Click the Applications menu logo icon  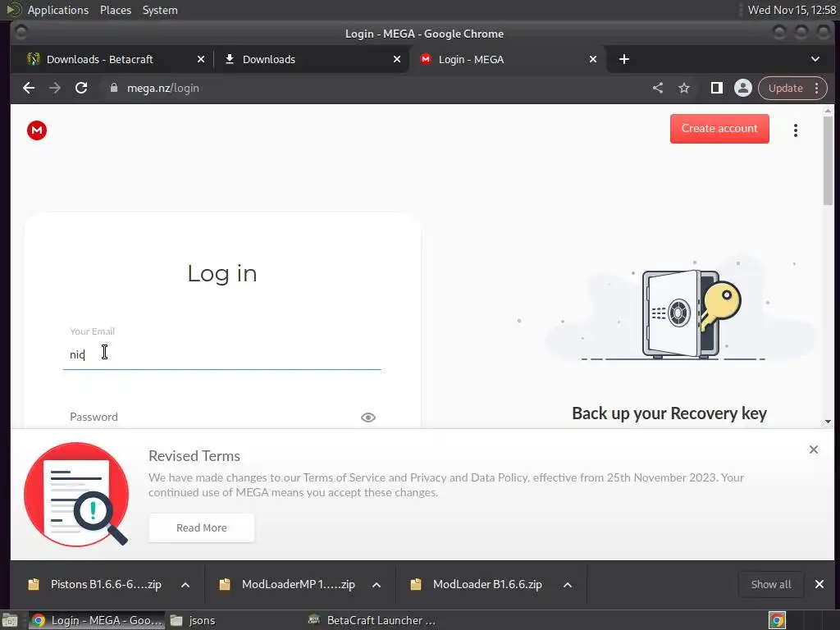[x=13, y=10]
